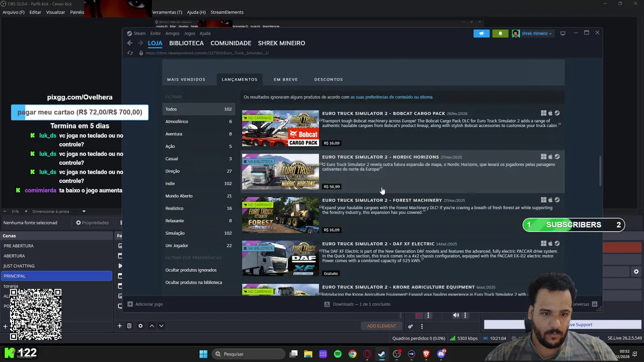
Task: Open OBS StreamElements menu
Action: [227, 12]
